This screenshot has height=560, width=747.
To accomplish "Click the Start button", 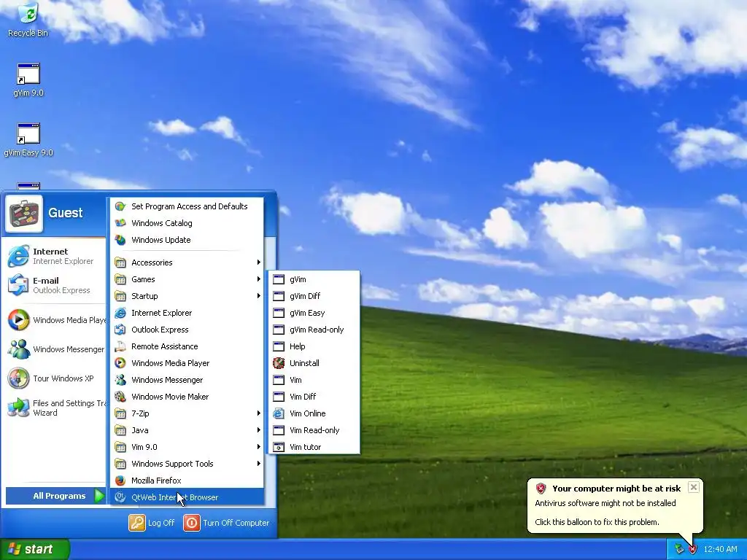I will tap(34, 549).
